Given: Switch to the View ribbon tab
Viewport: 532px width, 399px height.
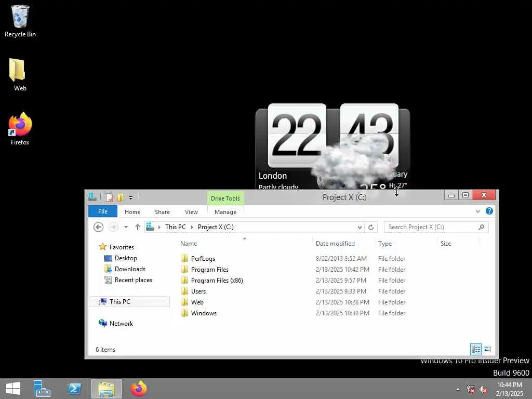Looking at the screenshot, I should 191,212.
